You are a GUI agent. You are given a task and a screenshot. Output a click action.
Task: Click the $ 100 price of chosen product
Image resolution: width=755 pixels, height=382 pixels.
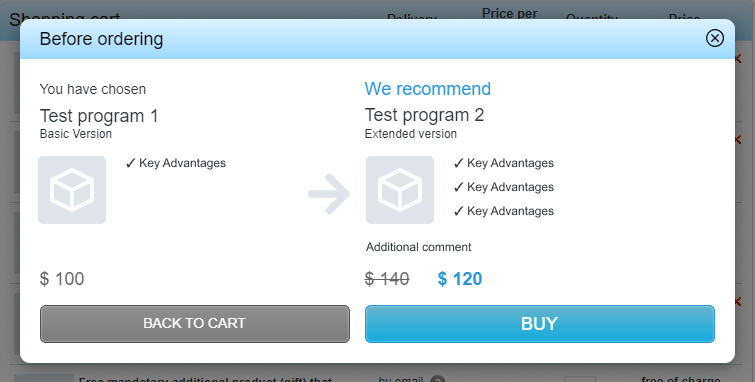click(x=62, y=279)
